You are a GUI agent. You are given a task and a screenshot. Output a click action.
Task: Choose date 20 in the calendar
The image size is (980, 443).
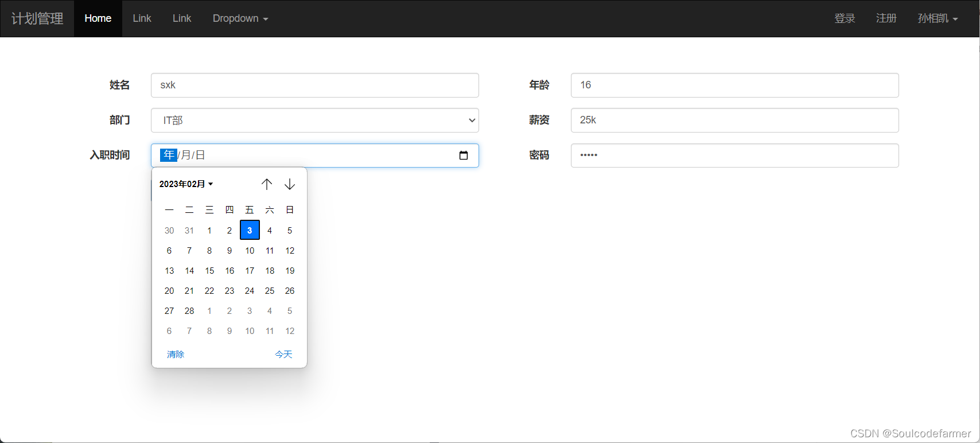click(169, 291)
